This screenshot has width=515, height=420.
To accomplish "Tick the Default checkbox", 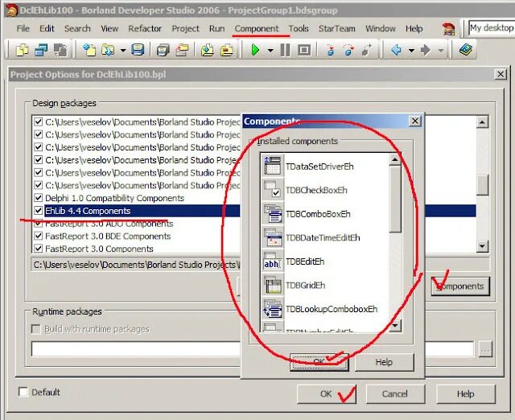I will [23, 392].
